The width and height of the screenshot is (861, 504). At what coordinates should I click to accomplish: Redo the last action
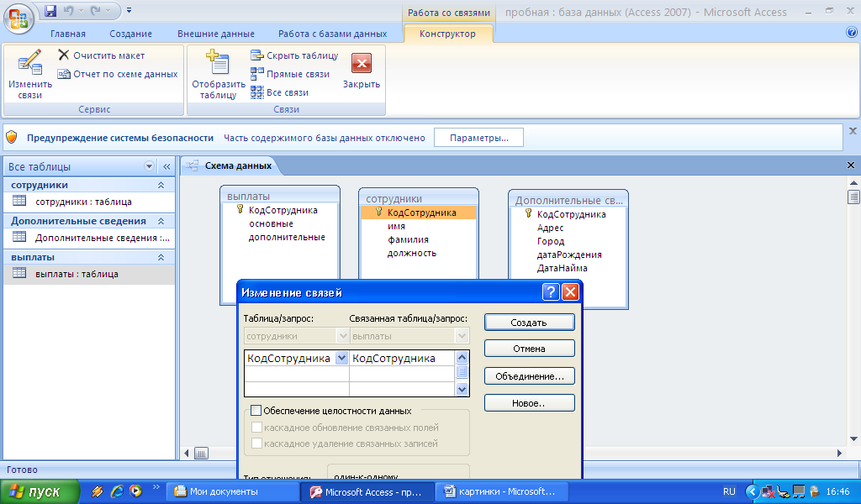pos(96,10)
